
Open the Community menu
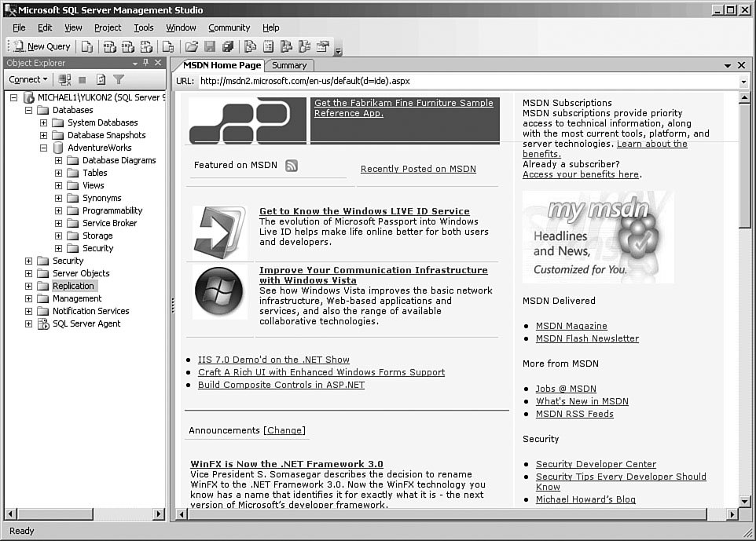click(x=229, y=28)
